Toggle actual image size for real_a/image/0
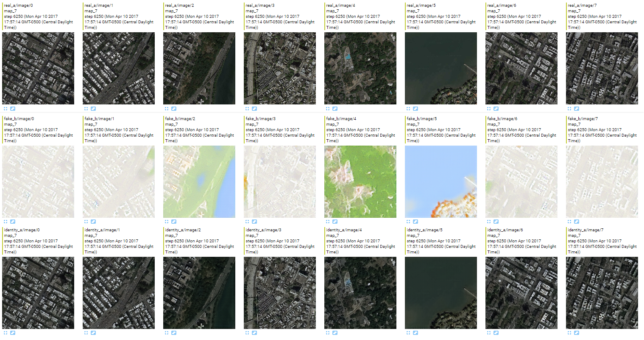644x340 pixels. point(12,109)
